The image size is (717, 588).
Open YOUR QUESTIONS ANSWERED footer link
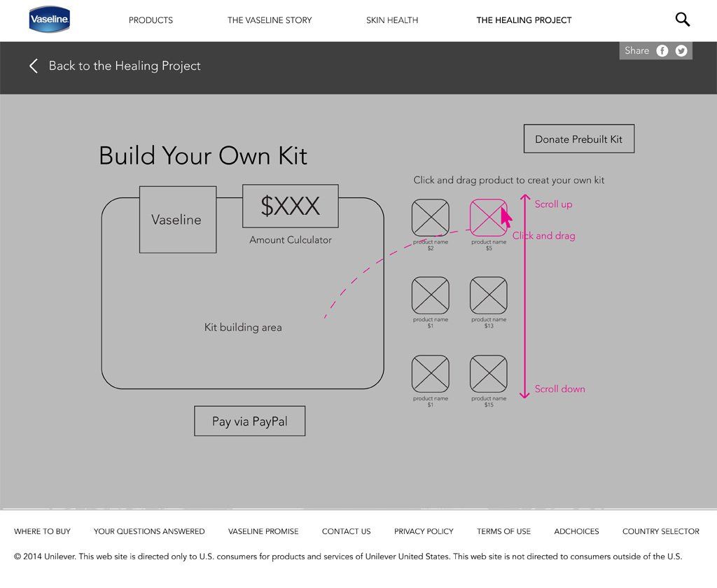(x=149, y=531)
